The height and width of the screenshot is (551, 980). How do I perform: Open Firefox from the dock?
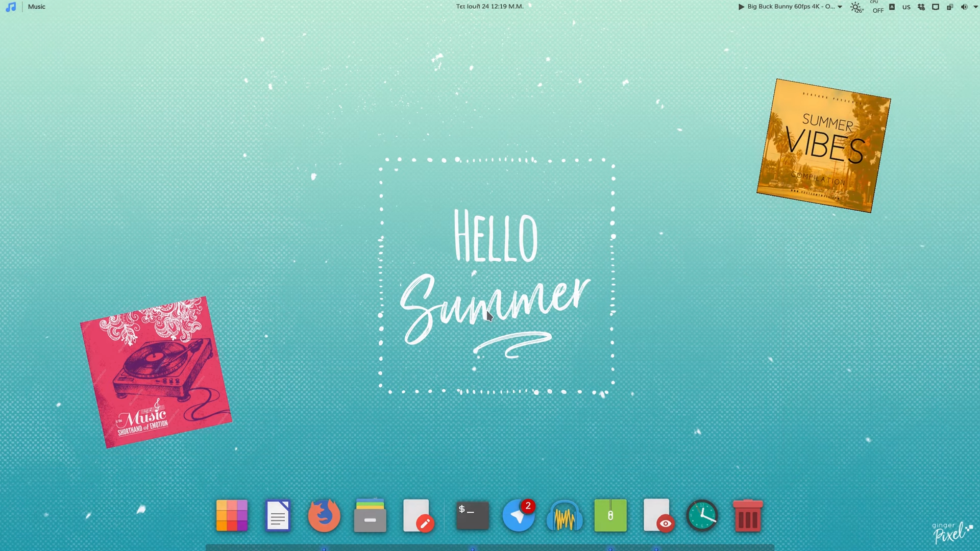(x=324, y=516)
